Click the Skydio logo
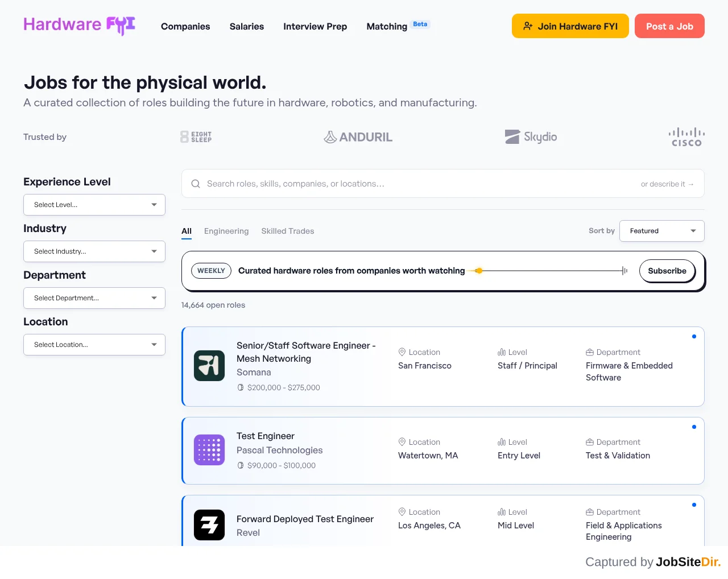 coord(531,137)
